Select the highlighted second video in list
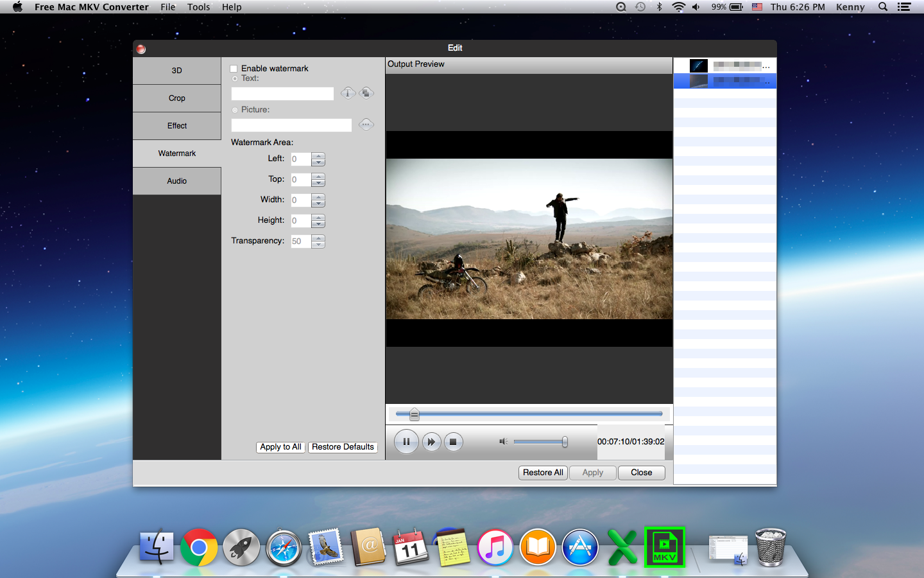 pos(725,81)
